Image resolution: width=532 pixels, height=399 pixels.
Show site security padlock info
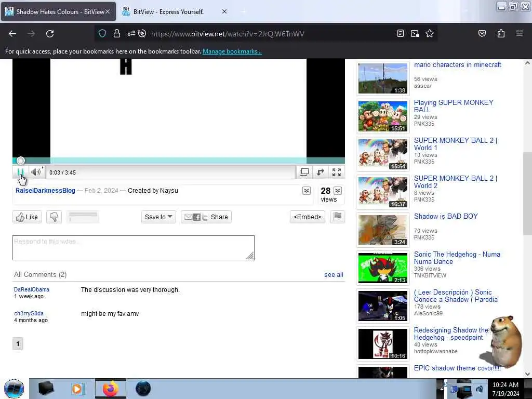coord(117,33)
